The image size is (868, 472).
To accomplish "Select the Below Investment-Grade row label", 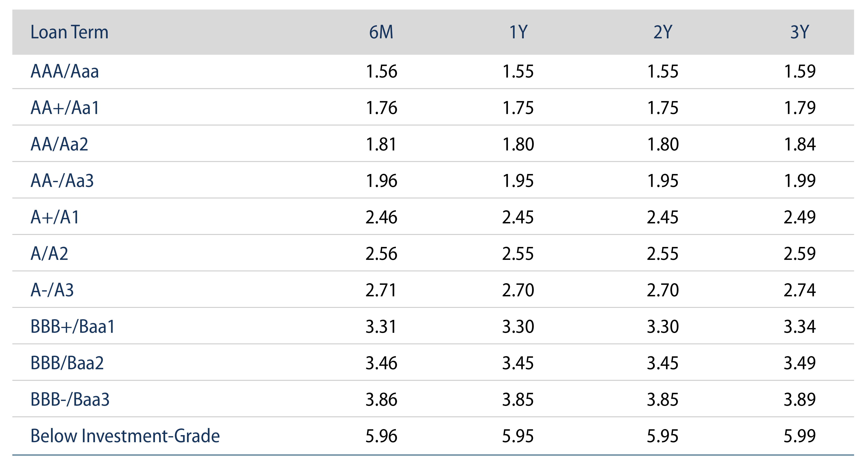I will pyautogui.click(x=125, y=436).
